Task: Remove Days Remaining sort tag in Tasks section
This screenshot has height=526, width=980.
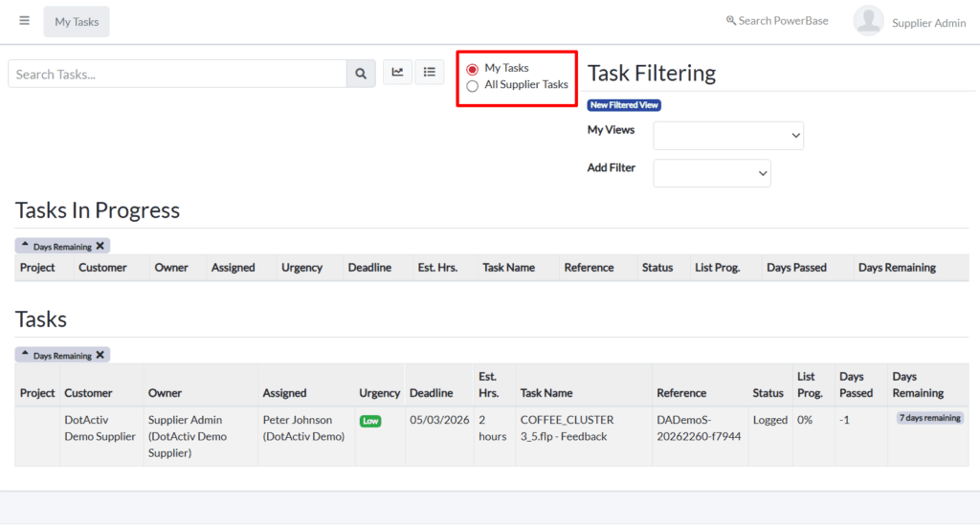Action: [x=100, y=355]
